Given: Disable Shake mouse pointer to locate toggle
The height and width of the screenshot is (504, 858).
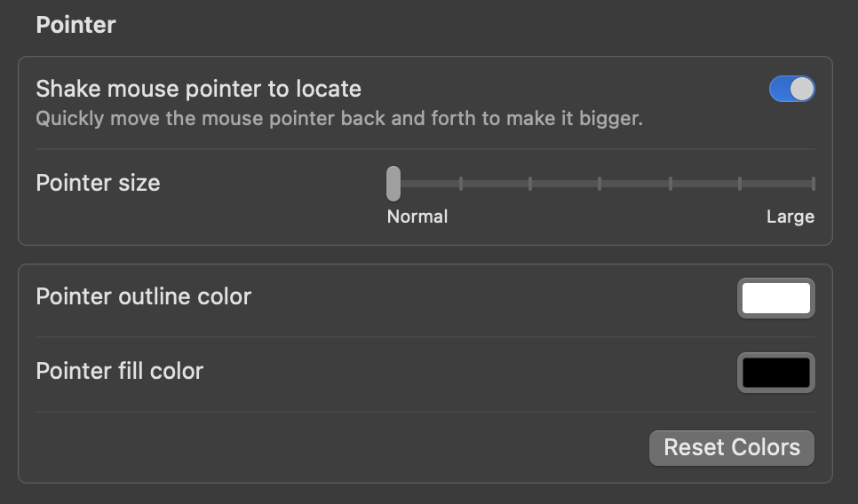Looking at the screenshot, I should coord(791,89).
